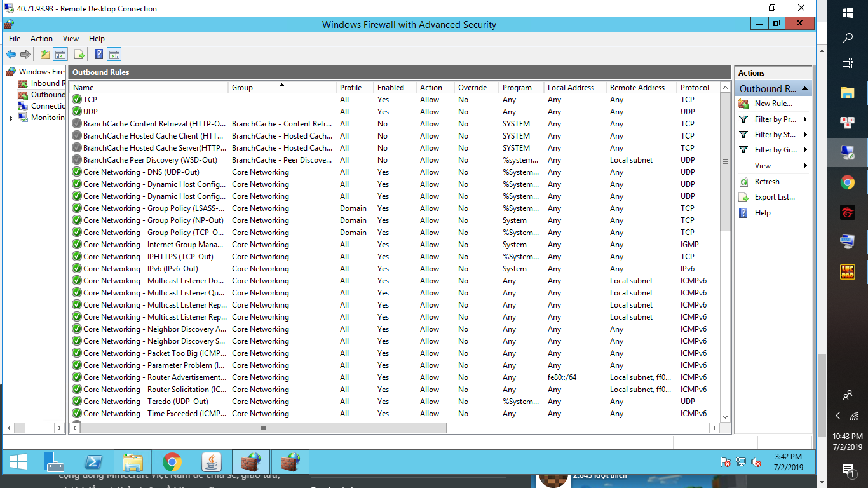Toggle the Show/Hide Action Pane toolbar icon
868x488 pixels.
coord(114,55)
